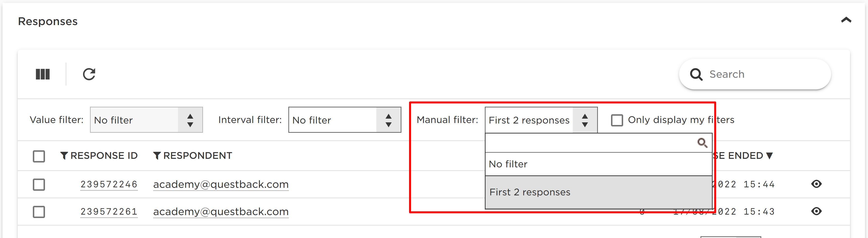Filter by Respondent funnel icon

(x=157, y=156)
